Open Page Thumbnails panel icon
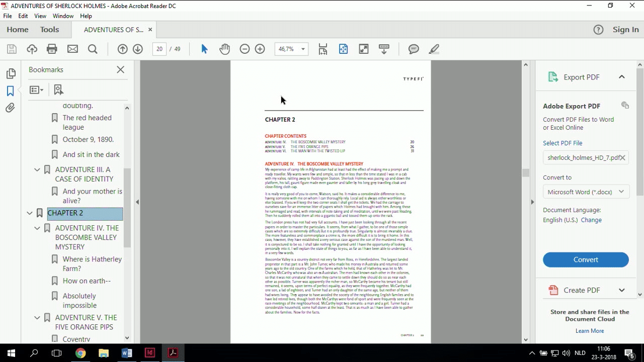 (x=11, y=74)
